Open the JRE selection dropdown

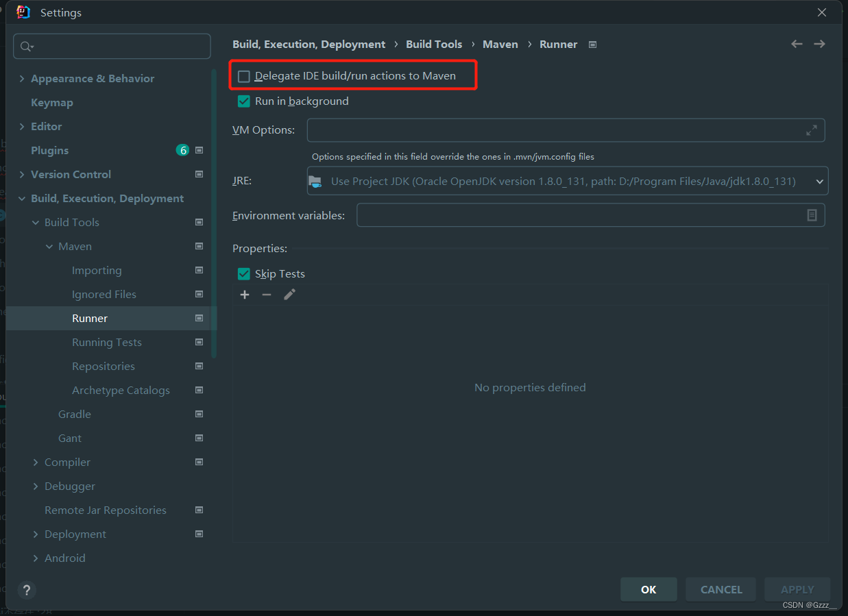click(819, 181)
